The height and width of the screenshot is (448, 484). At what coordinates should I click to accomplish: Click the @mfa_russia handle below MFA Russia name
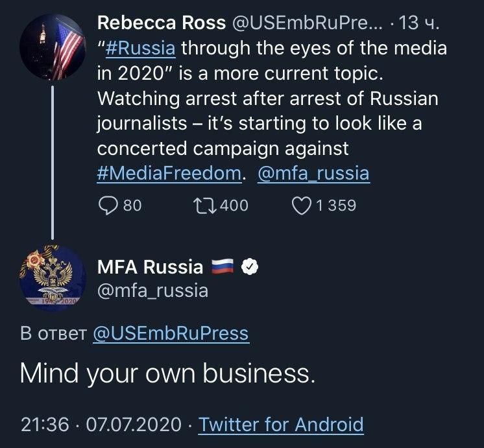(x=152, y=290)
